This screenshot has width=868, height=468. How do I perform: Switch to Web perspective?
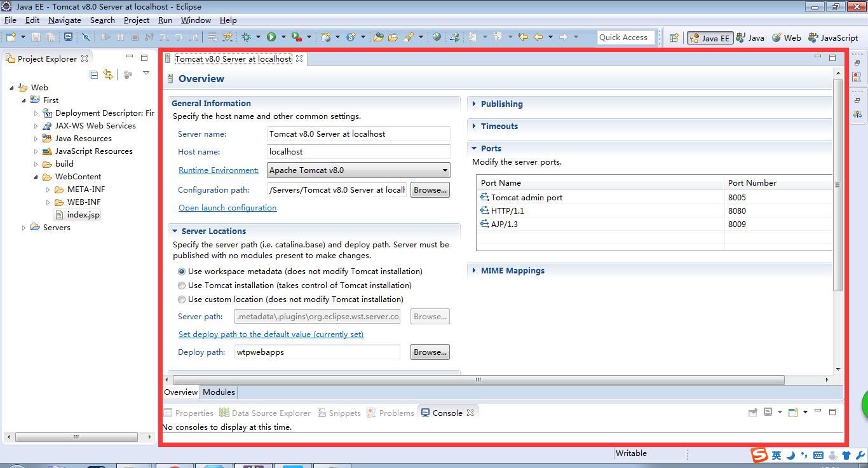786,38
